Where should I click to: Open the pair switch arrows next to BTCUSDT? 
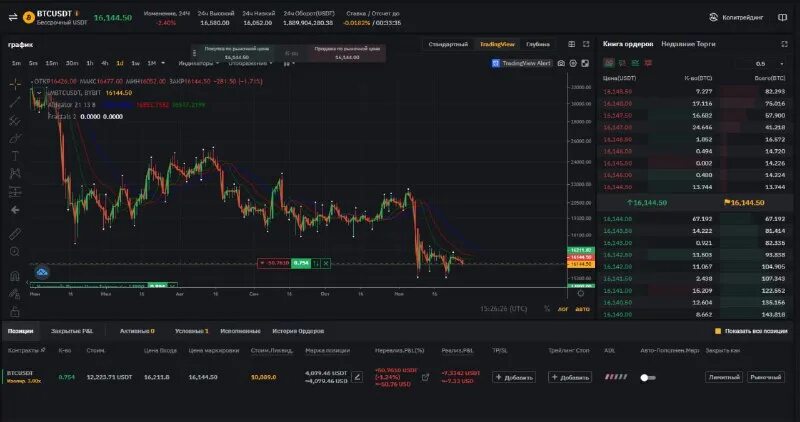tap(13, 17)
